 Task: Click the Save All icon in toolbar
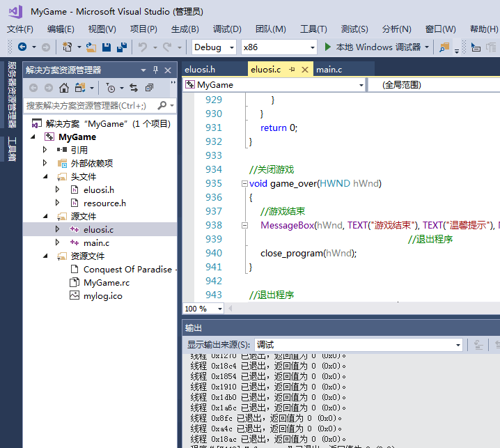coord(121,47)
